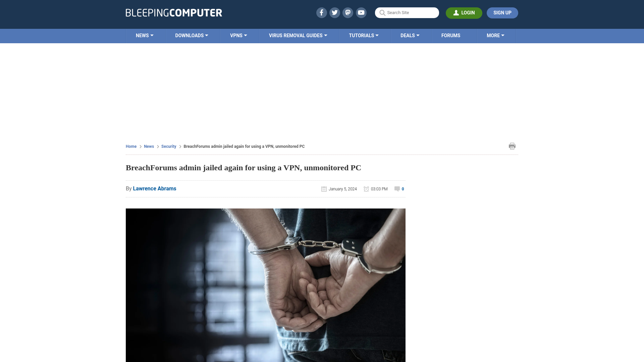Expand the NEWS dropdown menu
644x362 pixels.
coord(145,35)
